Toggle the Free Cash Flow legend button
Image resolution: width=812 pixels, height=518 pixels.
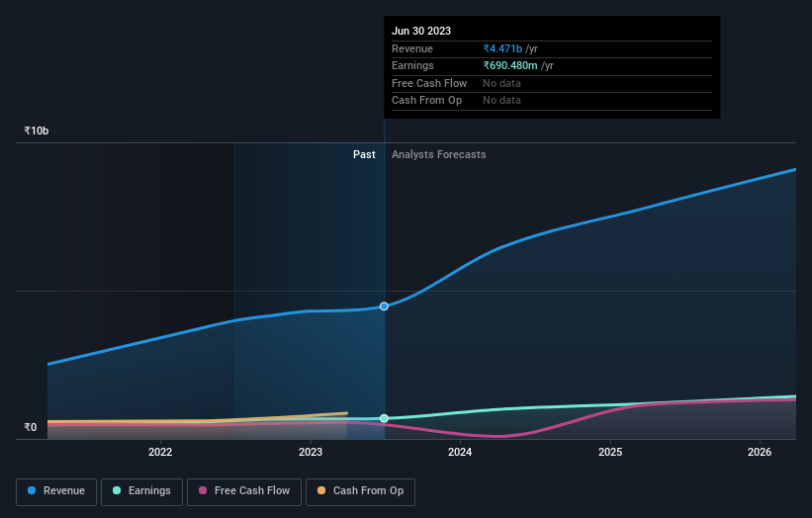(x=244, y=491)
